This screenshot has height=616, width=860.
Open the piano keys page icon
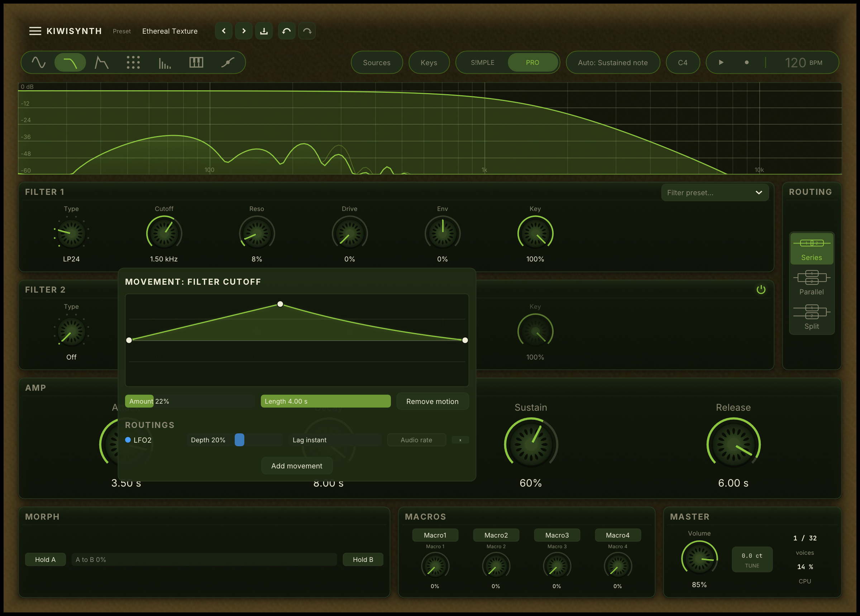196,63
